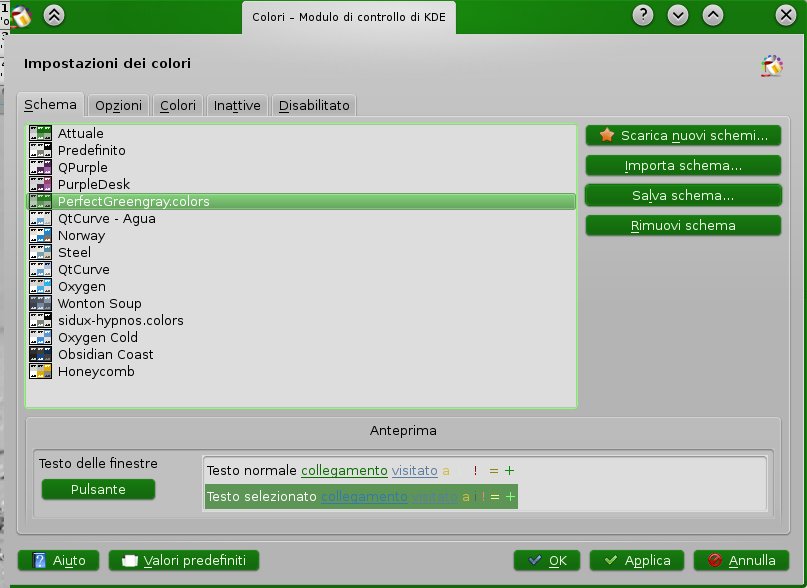Open the Colori tab
The image size is (807, 588).
[178, 106]
